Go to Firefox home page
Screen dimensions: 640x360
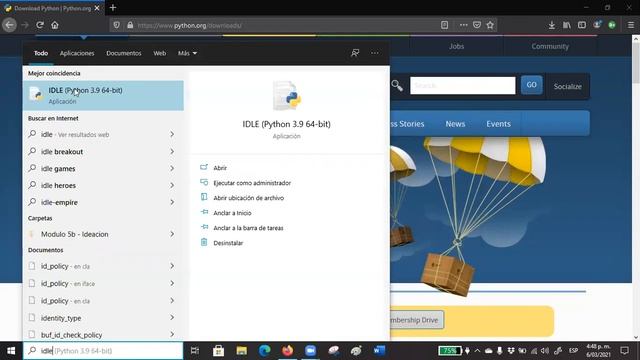(55, 25)
